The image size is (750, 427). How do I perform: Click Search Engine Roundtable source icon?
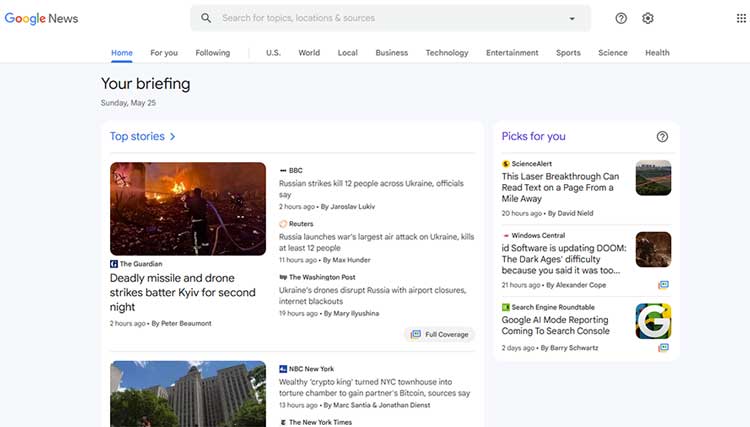click(506, 307)
